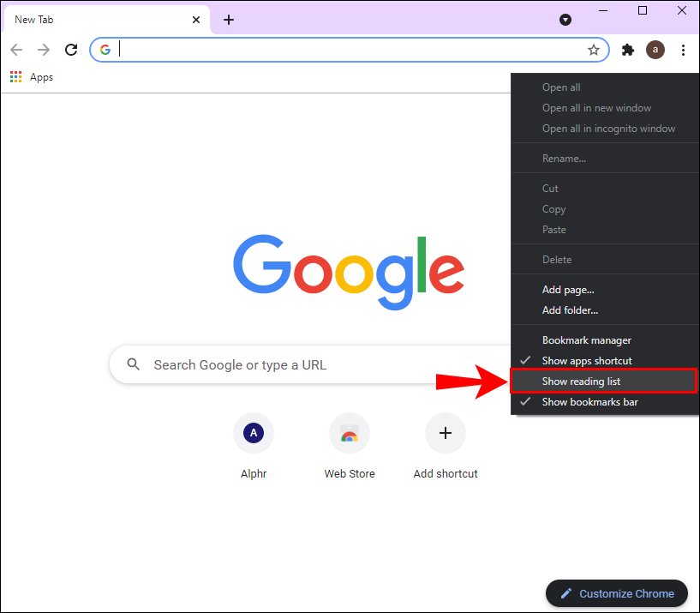
Task: Enable Show reading list option
Action: [603, 382]
